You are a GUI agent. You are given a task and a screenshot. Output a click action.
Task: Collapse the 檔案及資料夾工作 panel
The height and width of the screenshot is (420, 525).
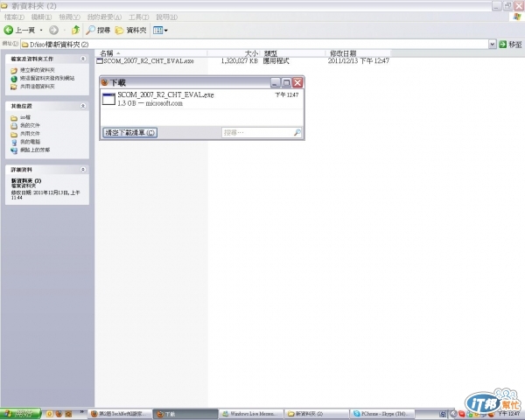pos(83,59)
